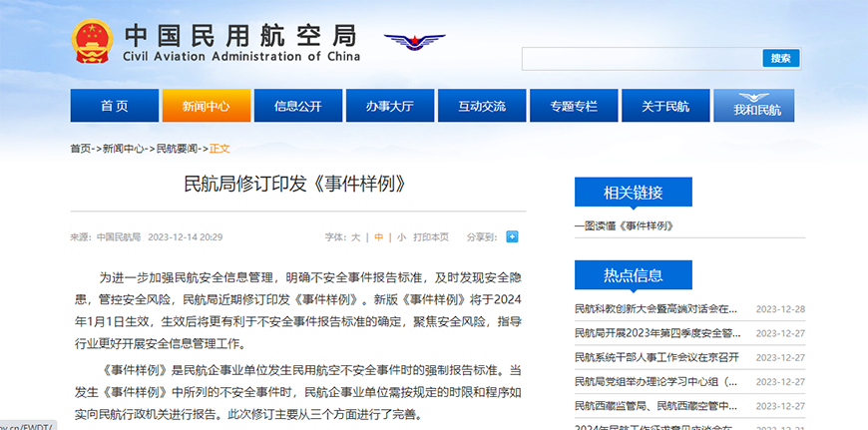
Task: Set font size to 大
Action: [x=355, y=236]
